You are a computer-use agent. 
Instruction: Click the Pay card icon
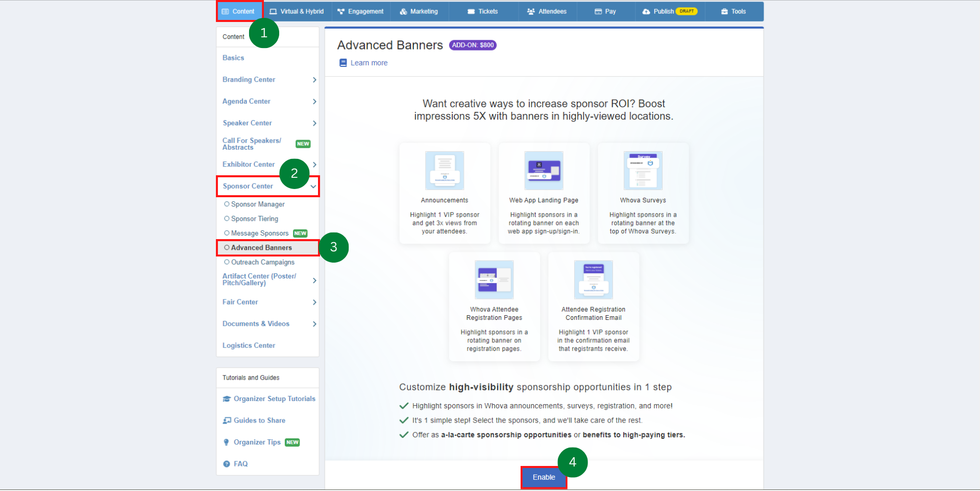(x=598, y=11)
